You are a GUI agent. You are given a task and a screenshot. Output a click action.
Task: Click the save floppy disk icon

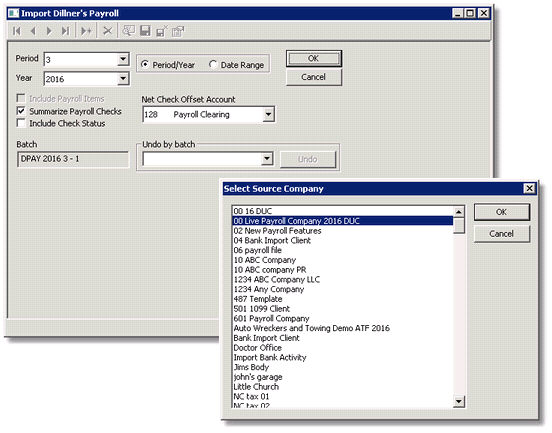[x=145, y=31]
